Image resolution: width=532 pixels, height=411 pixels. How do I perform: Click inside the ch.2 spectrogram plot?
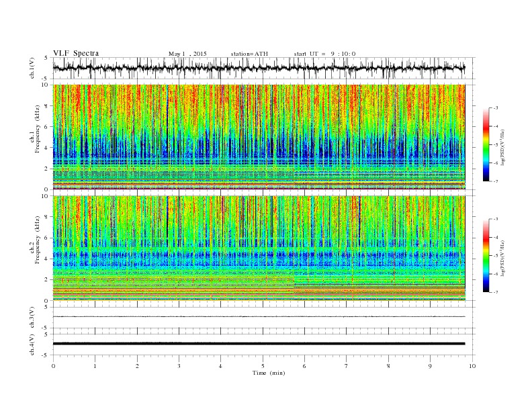pyautogui.click(x=259, y=248)
